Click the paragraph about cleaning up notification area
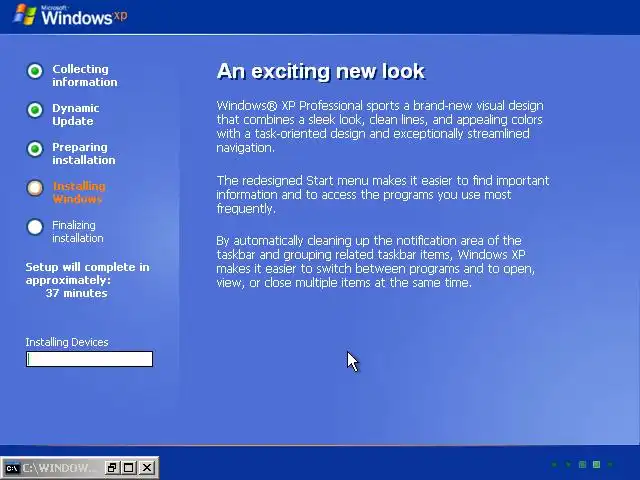The width and height of the screenshot is (640, 480). pos(376,262)
